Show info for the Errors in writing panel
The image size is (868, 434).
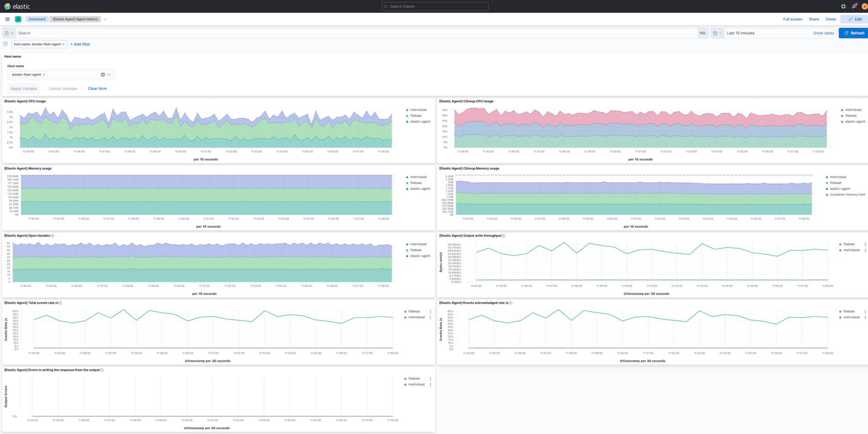point(102,370)
